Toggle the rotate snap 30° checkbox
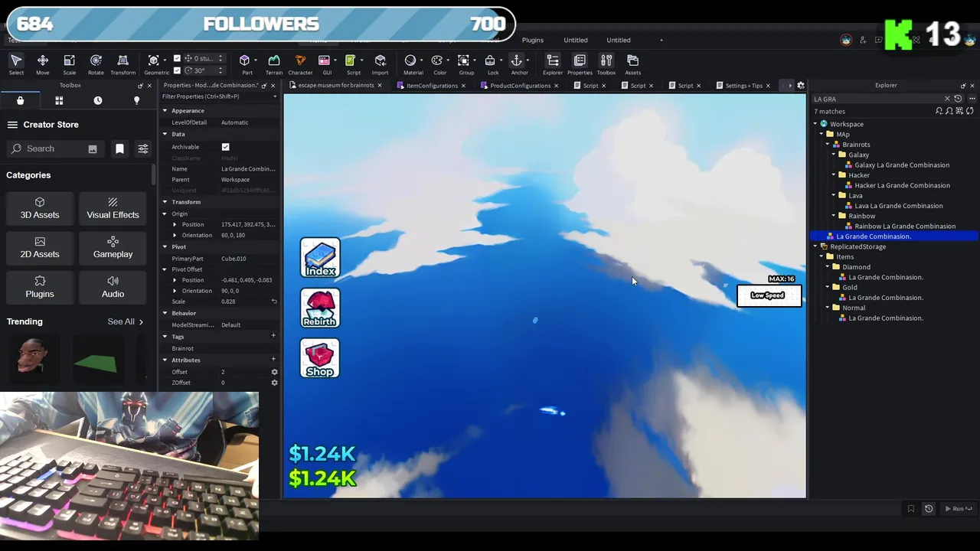Image resolution: width=980 pixels, height=551 pixels. (177, 70)
